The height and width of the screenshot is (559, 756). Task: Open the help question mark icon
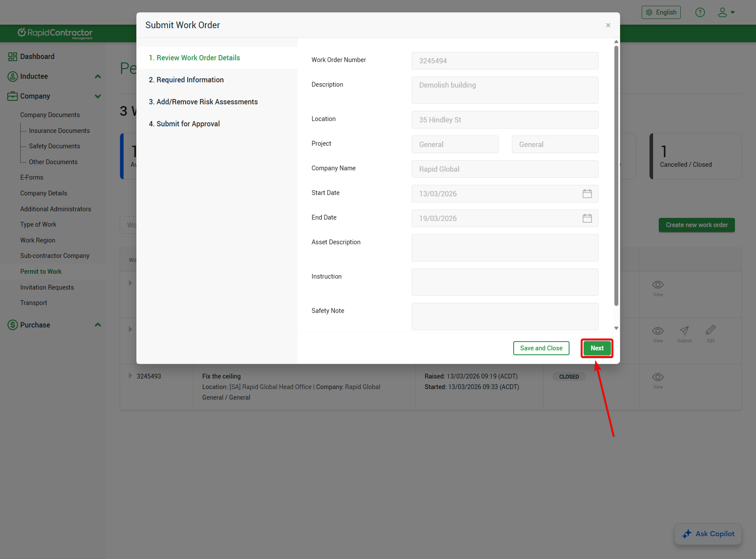(x=700, y=12)
